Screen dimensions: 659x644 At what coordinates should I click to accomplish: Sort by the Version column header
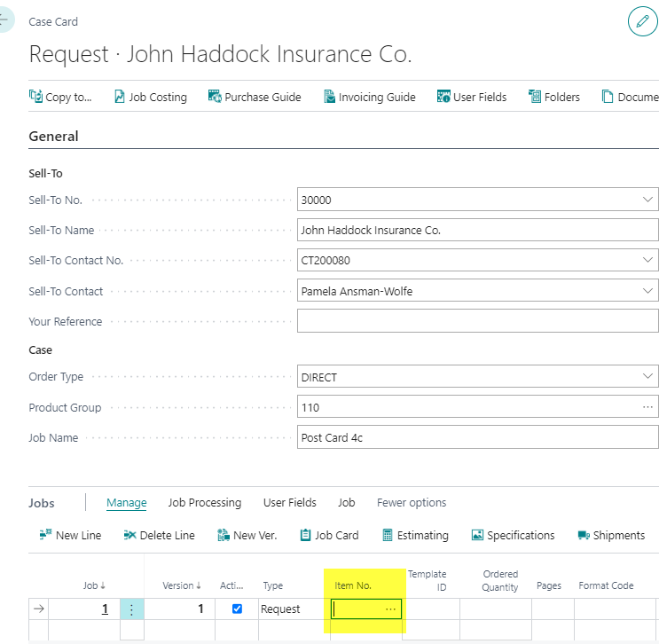point(182,585)
